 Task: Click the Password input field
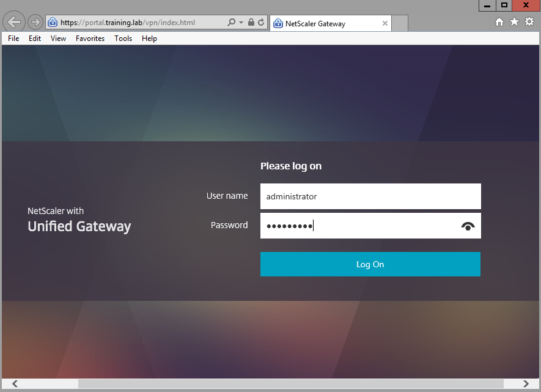point(370,226)
